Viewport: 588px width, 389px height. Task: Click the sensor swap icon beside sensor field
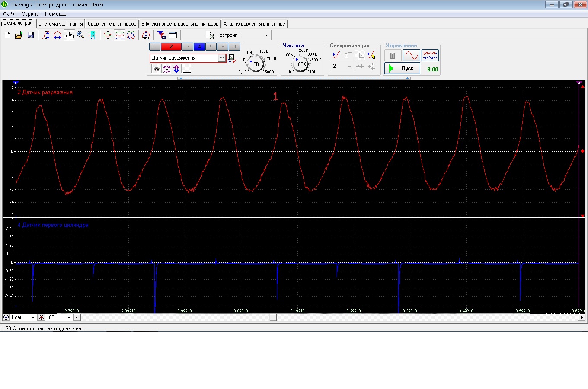pos(232,58)
